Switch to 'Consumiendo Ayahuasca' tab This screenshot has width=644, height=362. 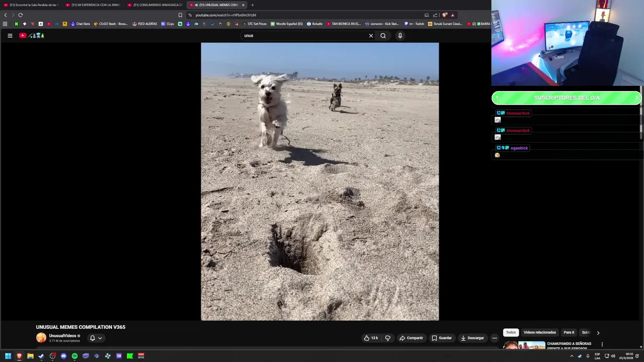pyautogui.click(x=155, y=5)
